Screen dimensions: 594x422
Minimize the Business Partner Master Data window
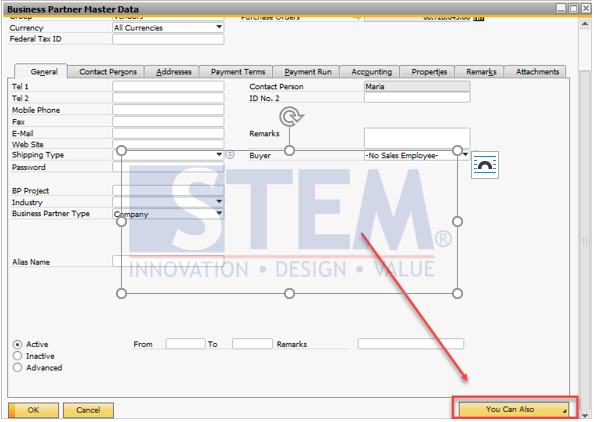click(x=561, y=8)
